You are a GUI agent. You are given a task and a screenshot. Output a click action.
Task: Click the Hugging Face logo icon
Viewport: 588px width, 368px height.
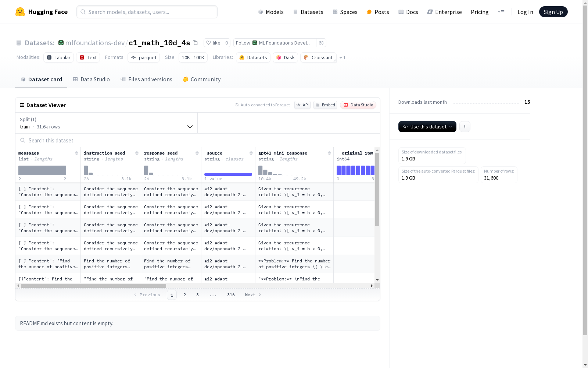click(20, 12)
